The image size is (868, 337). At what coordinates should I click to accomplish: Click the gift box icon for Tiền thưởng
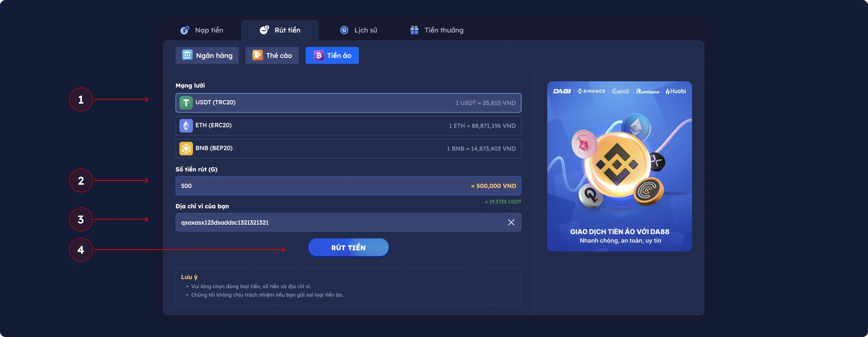point(414,30)
